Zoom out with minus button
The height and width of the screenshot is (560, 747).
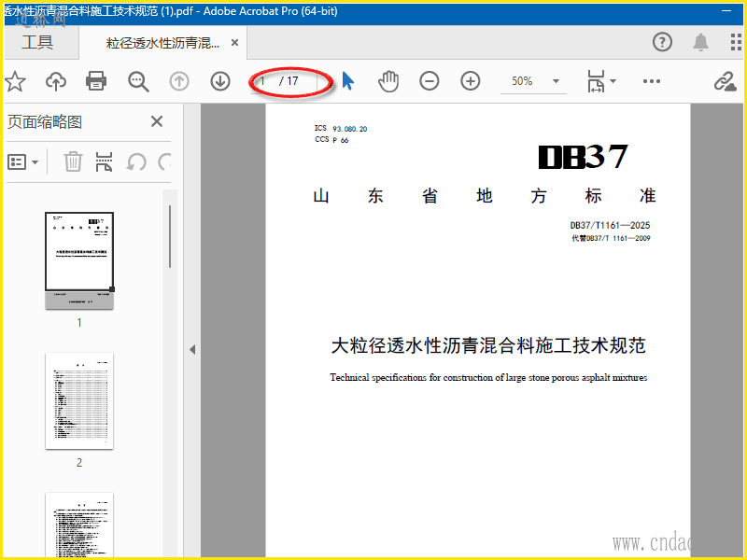(x=430, y=81)
